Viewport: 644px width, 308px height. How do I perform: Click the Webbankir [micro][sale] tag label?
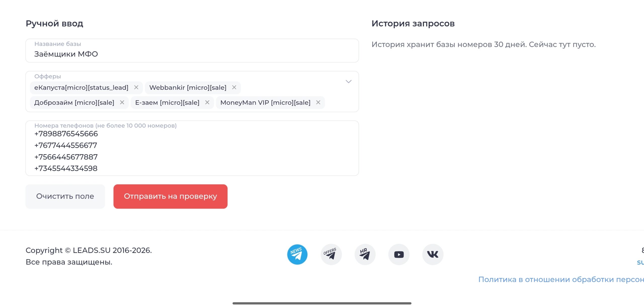tap(188, 87)
